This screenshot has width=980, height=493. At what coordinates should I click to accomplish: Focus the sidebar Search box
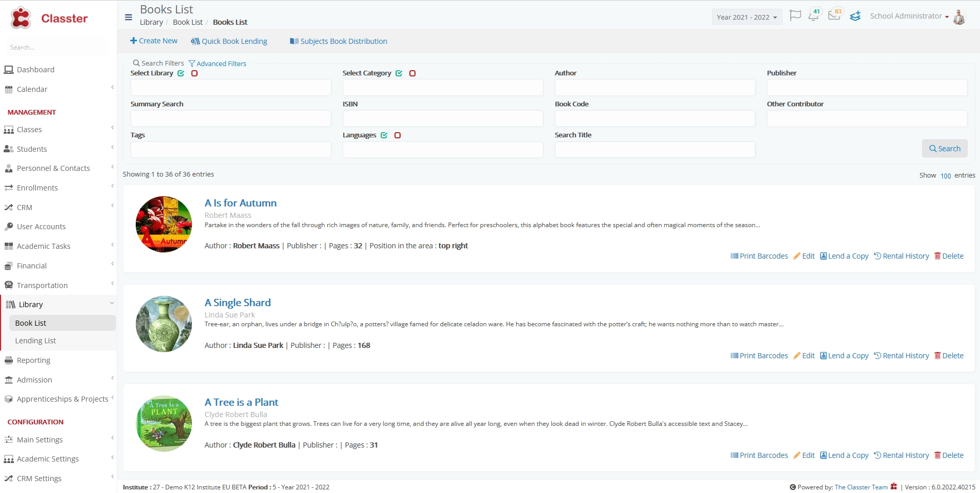(x=57, y=47)
